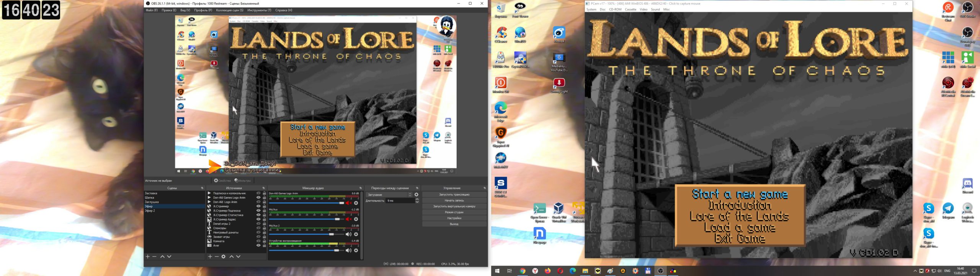Open iTools 4 desktop shortcut

tap(559, 35)
